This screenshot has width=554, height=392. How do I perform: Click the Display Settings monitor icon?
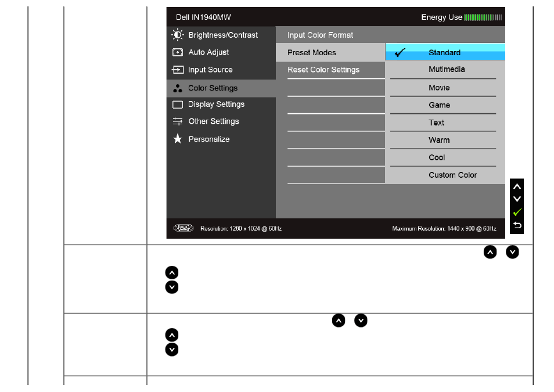tap(177, 105)
